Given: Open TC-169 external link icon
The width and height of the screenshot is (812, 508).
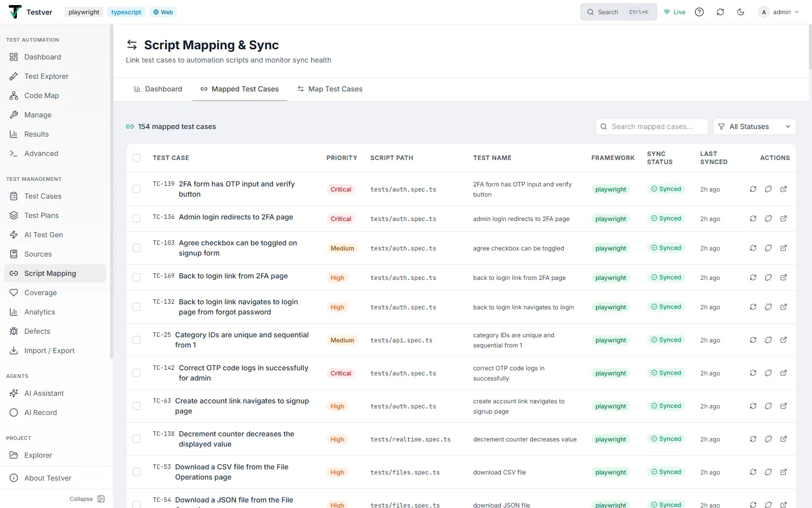Looking at the screenshot, I should click(x=784, y=277).
